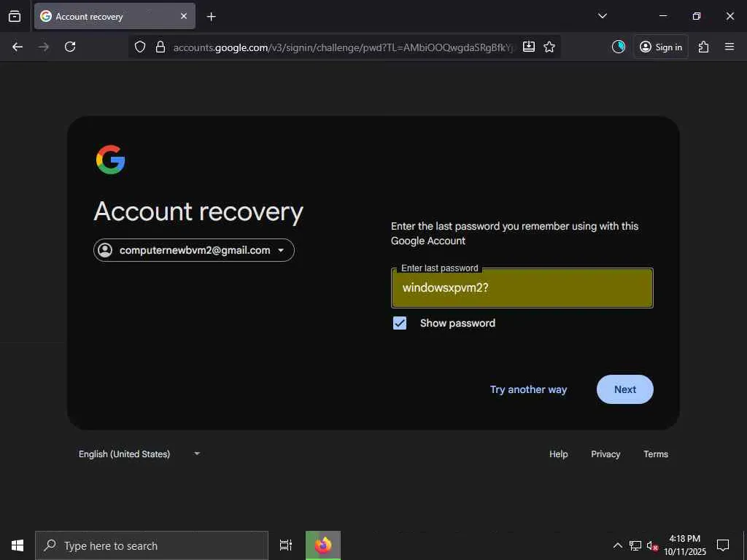
Task: Click the Try another way link
Action: (528, 389)
